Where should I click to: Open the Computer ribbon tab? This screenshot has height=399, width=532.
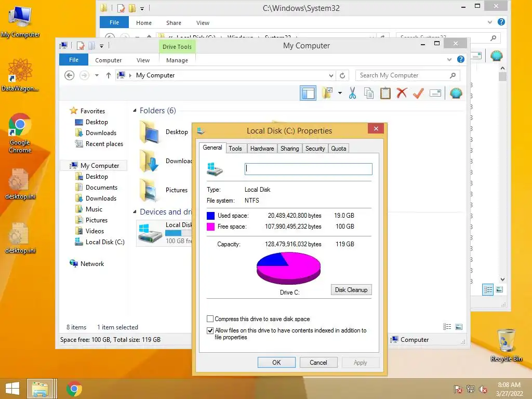click(108, 60)
